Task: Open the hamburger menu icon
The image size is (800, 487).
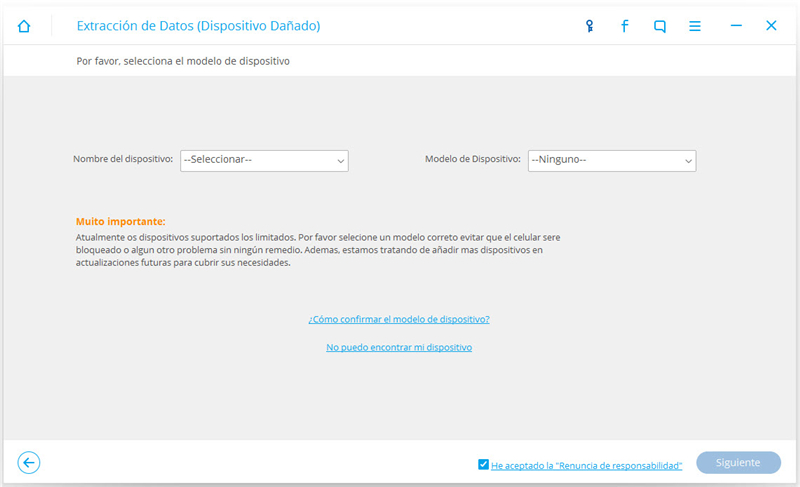Action: [x=695, y=26]
